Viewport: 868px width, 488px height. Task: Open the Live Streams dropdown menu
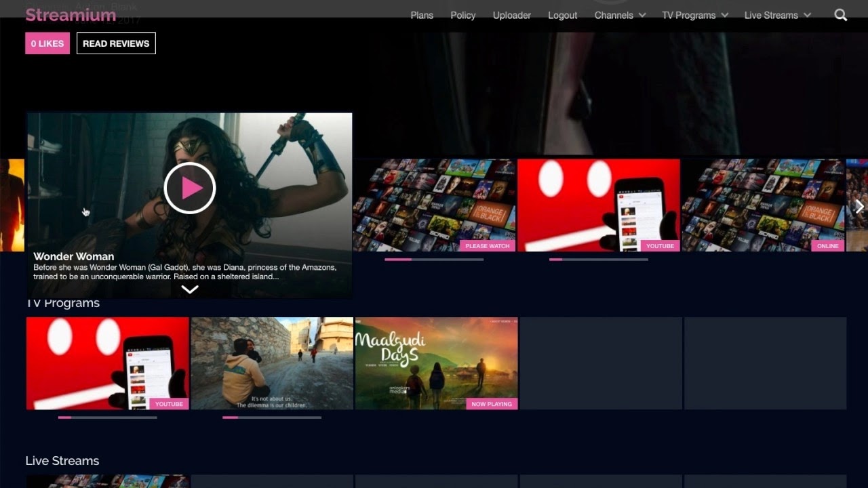[777, 15]
